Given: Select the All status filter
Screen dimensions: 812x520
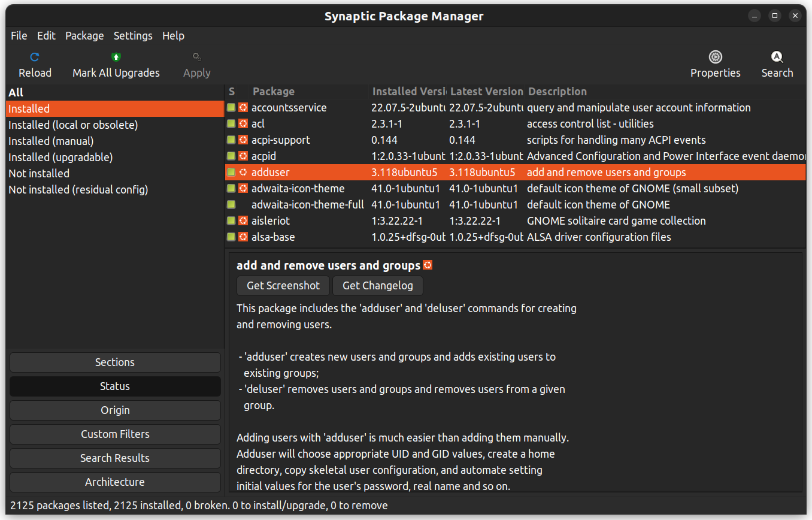Looking at the screenshot, I should point(115,92).
